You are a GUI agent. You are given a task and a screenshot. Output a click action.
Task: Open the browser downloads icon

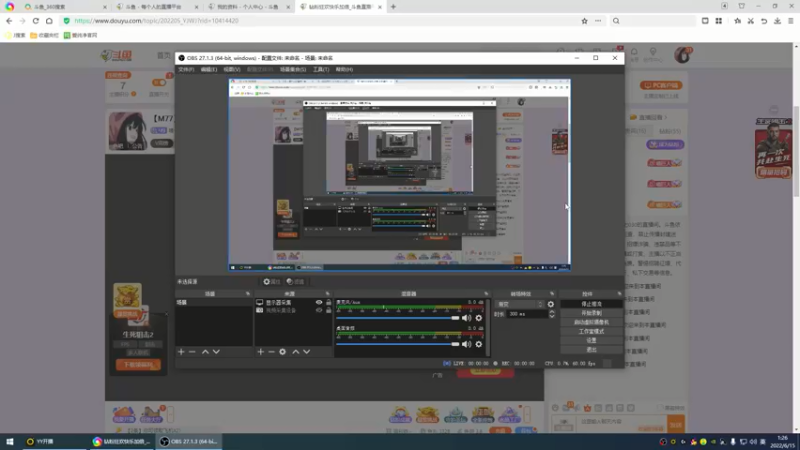pyautogui.click(x=777, y=21)
